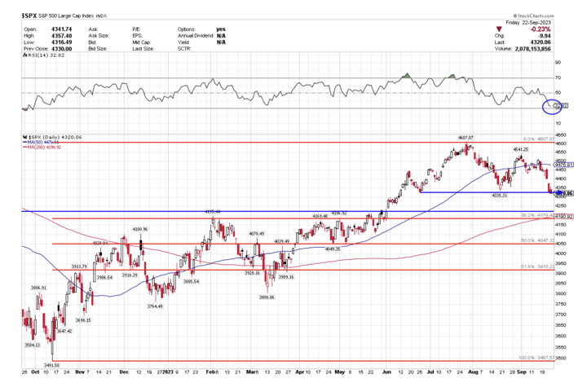Click the '0.0%: 4607.07' Fibonacci label
The width and height of the screenshot is (587, 392).
click(539, 139)
